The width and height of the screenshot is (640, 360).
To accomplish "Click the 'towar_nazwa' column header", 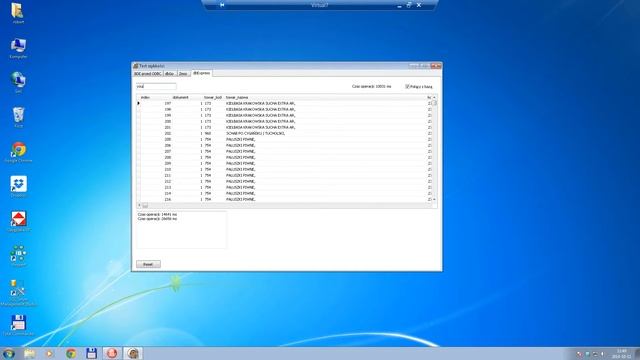I will click(325, 98).
